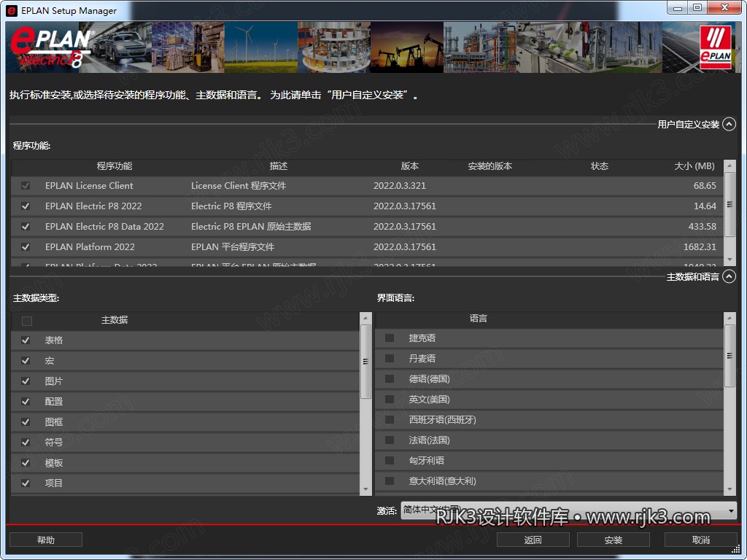Viewport: 747px width, 560px height.
Task: Click the 版本 column header
Action: click(410, 166)
